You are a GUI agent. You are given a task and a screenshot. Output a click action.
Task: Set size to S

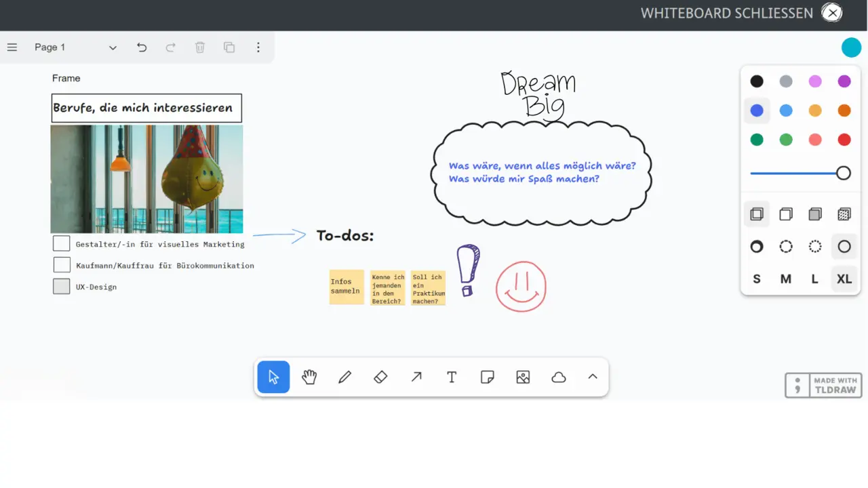coord(757,279)
